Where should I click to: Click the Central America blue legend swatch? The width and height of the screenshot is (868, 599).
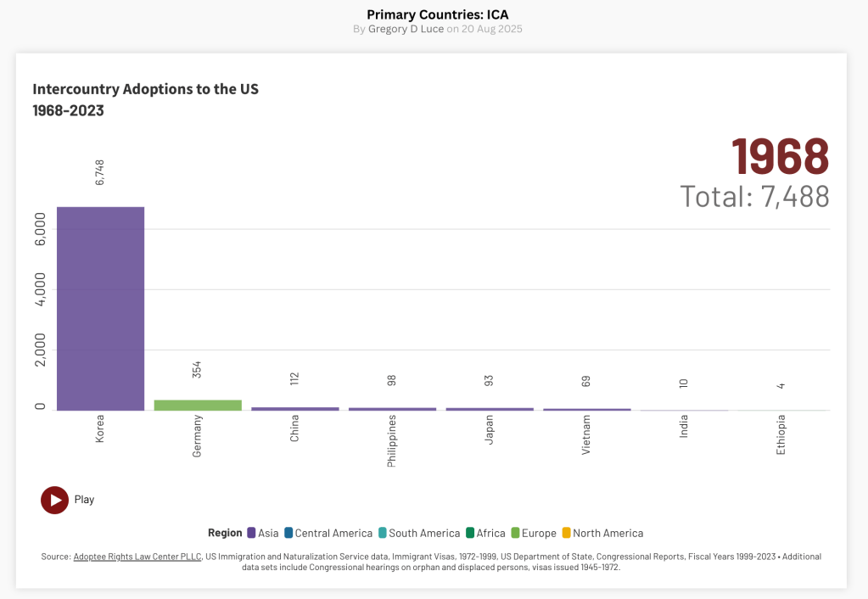coord(288,533)
